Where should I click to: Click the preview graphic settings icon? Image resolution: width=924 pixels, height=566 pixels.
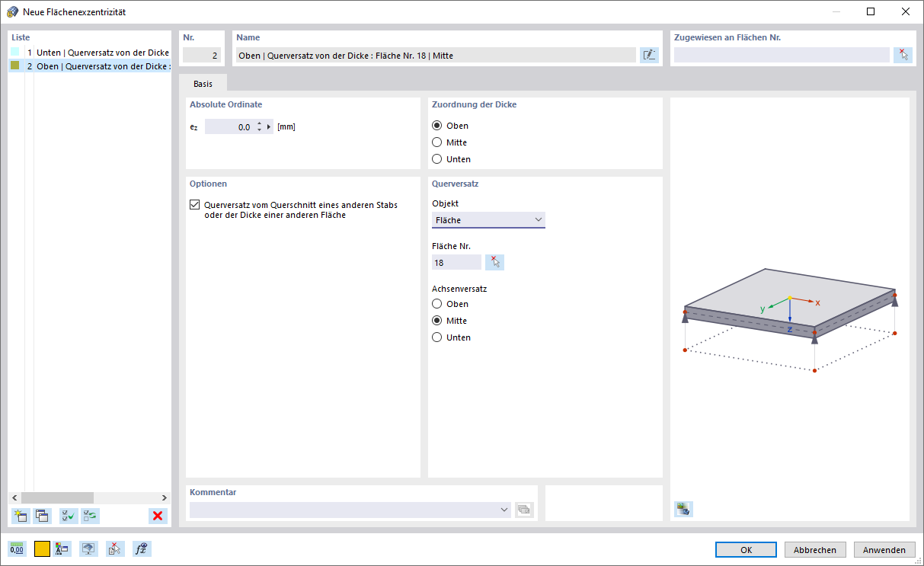(683, 509)
